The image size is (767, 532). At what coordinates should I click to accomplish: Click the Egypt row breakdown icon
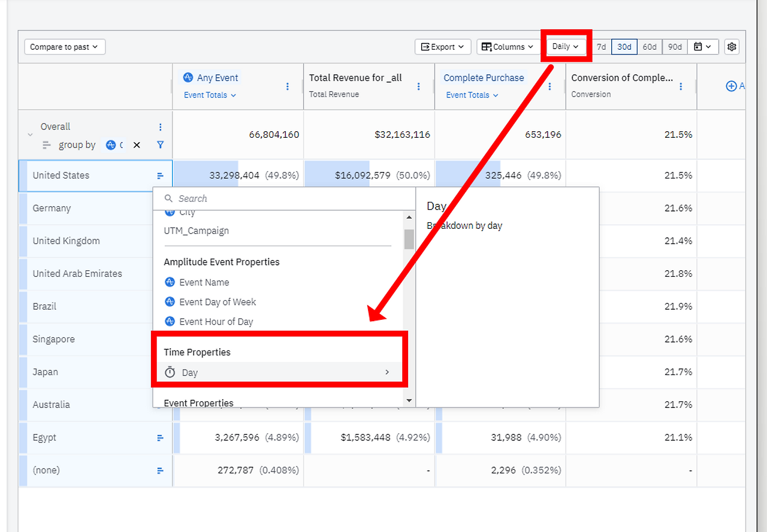[x=160, y=438]
